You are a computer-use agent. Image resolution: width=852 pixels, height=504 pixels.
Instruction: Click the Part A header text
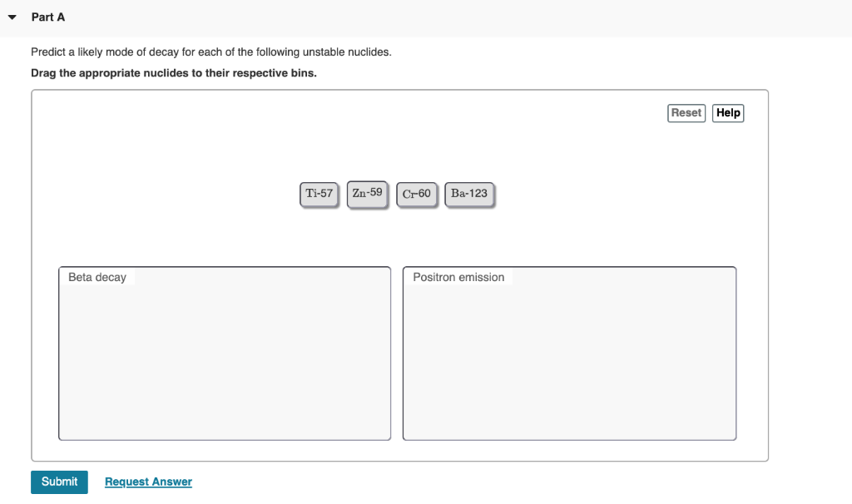tap(47, 16)
